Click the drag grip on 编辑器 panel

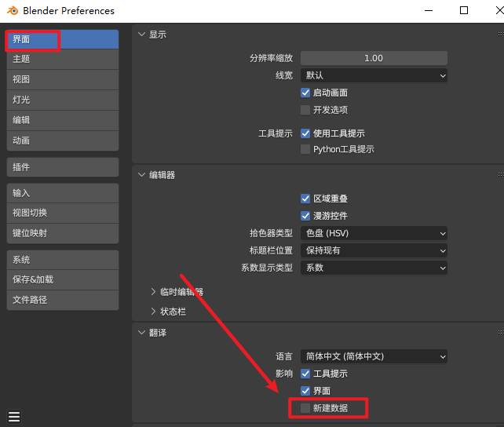[499, 175]
